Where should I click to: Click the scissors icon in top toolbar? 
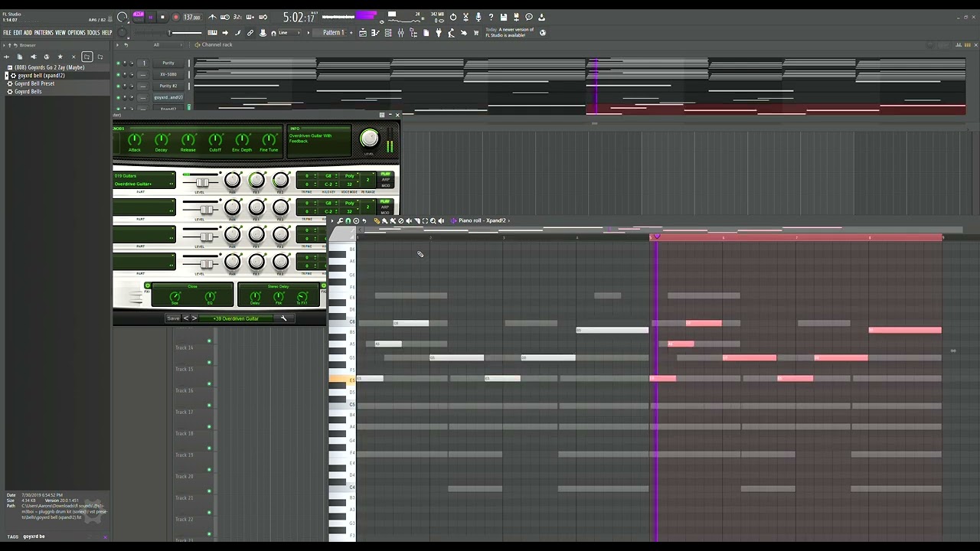click(x=465, y=17)
